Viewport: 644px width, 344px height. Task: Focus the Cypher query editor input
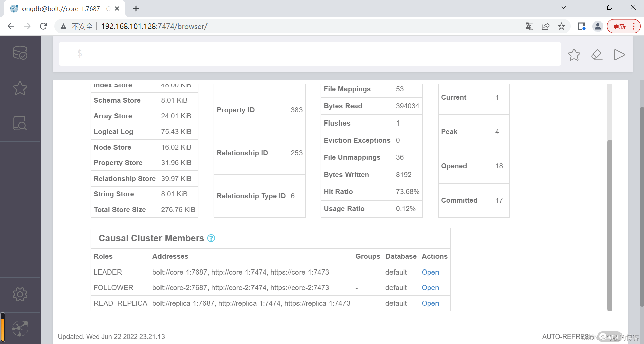(x=310, y=54)
